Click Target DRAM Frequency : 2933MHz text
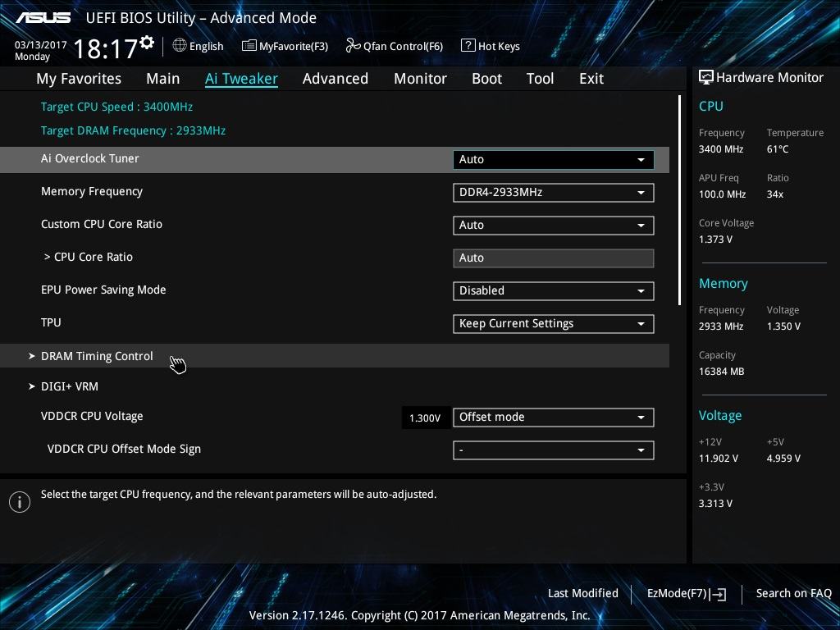The width and height of the screenshot is (840, 630). click(134, 130)
